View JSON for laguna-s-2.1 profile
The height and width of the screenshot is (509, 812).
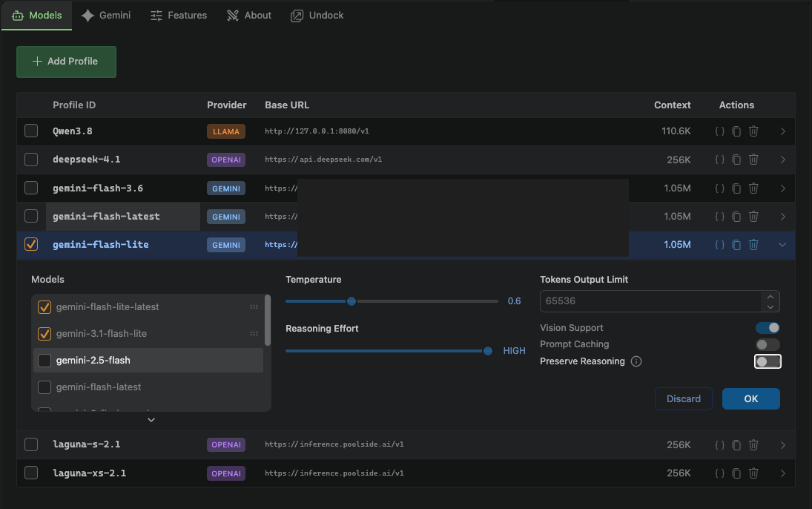tap(719, 444)
